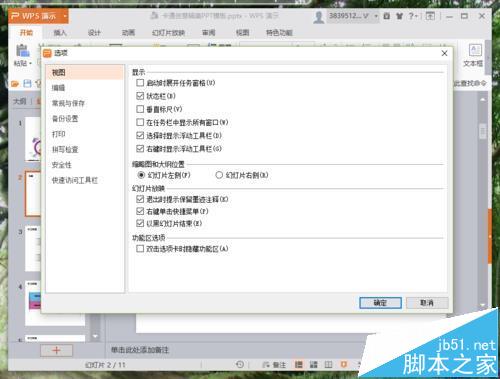The image size is (500, 379).
Task: Click the plus button to add new slide
Action: [56, 350]
